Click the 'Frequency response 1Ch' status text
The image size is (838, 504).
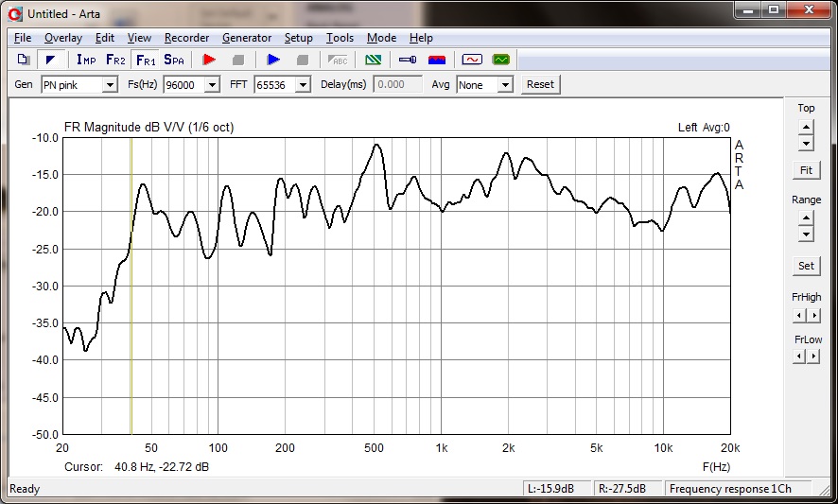click(x=730, y=489)
